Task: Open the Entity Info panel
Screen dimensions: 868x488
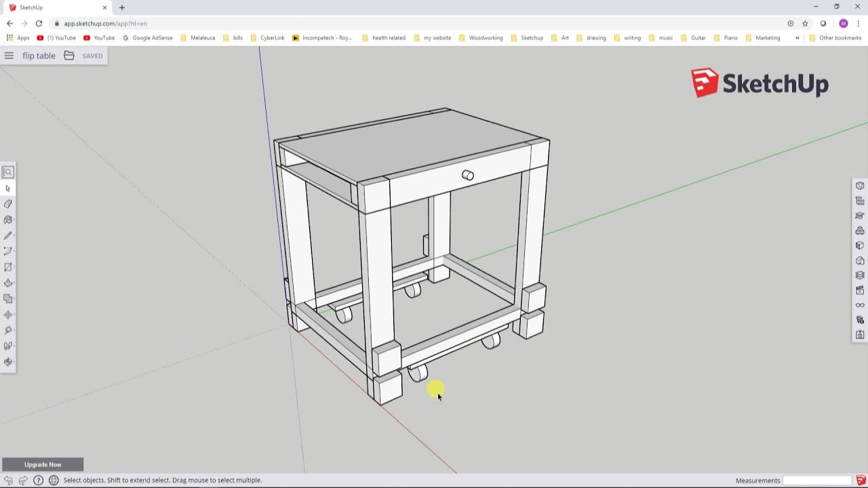Action: (x=860, y=186)
